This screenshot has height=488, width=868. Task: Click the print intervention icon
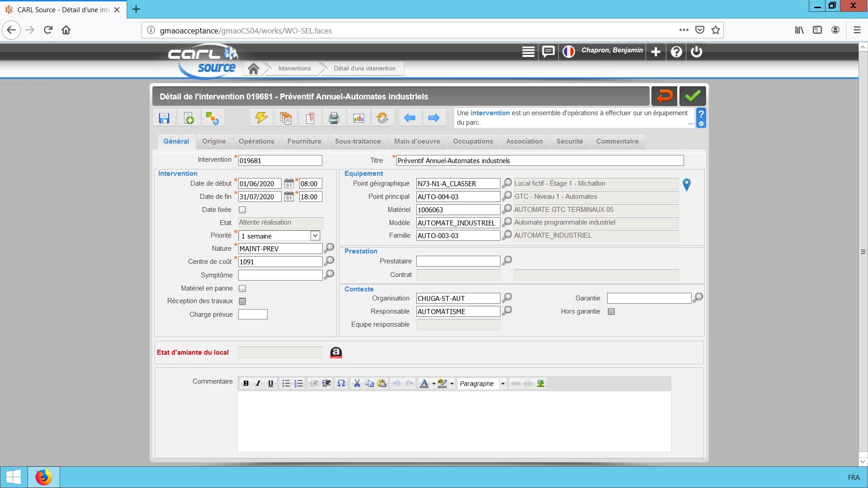click(x=334, y=118)
